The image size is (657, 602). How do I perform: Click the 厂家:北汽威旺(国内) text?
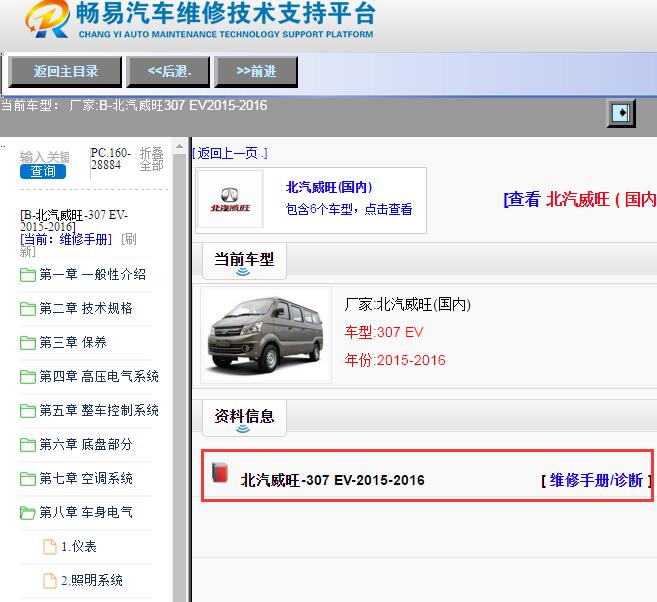click(x=408, y=304)
